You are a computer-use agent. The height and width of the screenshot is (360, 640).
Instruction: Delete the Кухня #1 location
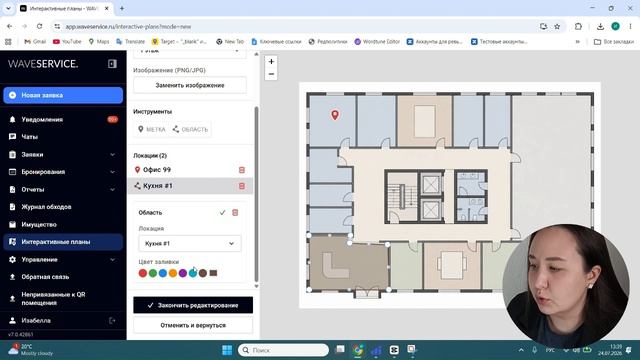click(x=242, y=186)
